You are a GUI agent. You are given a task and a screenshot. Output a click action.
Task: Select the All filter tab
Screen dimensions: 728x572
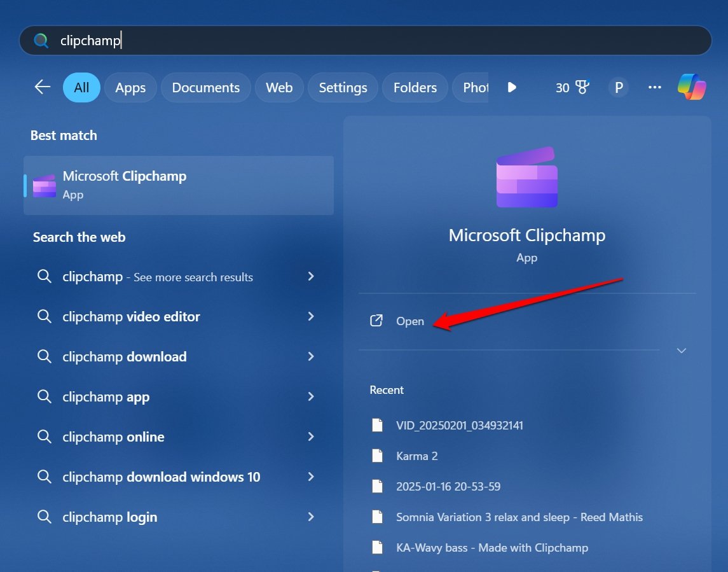(82, 87)
